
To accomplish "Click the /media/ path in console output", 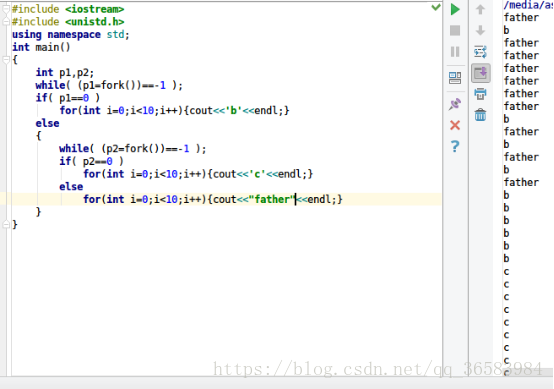I will pyautogui.click(x=528, y=5).
